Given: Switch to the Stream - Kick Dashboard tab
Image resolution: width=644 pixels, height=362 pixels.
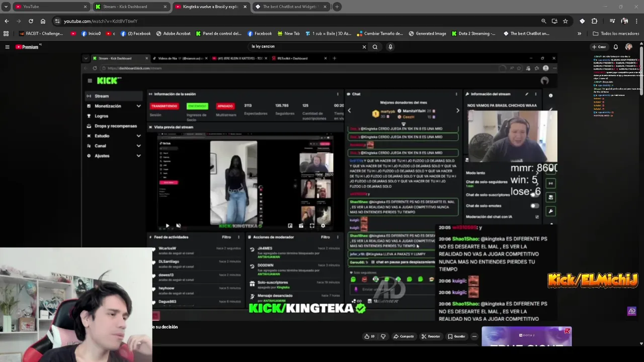Looking at the screenshot, I should (x=130, y=7).
